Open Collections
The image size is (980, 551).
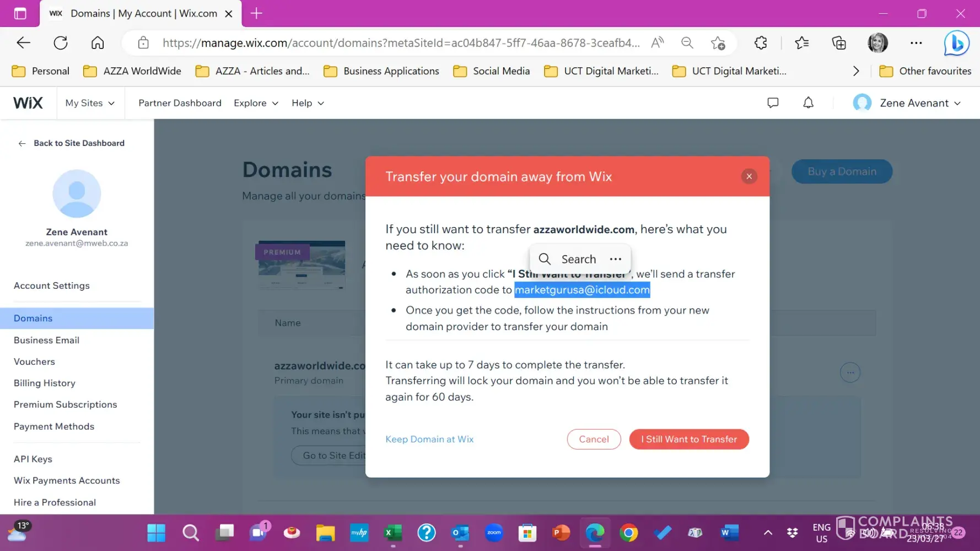click(x=839, y=43)
